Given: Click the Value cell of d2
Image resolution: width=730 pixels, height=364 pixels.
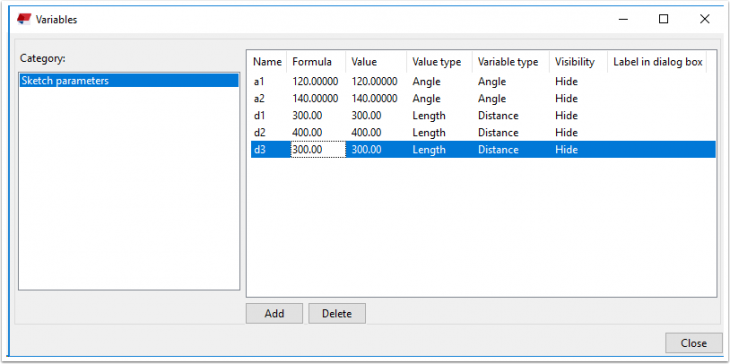Looking at the screenshot, I should pos(366,133).
